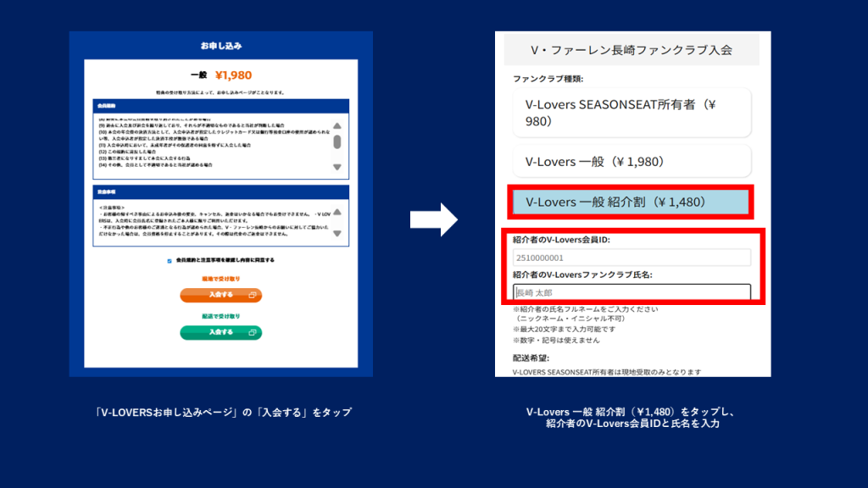Click the ファンクラブ種類: label

(548, 79)
